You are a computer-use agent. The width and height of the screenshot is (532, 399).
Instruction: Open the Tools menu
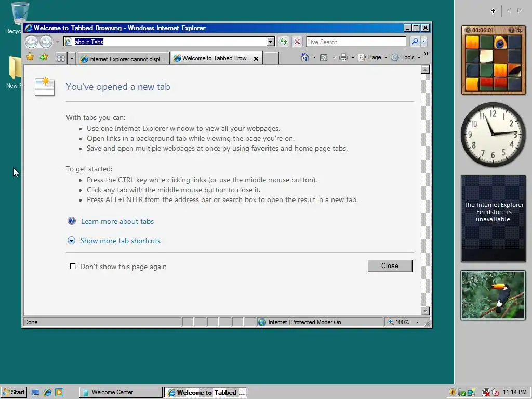click(x=406, y=57)
